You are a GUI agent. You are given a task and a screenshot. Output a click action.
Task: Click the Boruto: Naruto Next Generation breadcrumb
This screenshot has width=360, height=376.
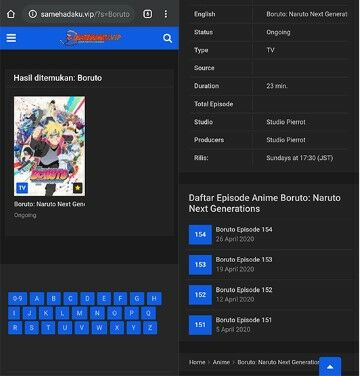279,362
